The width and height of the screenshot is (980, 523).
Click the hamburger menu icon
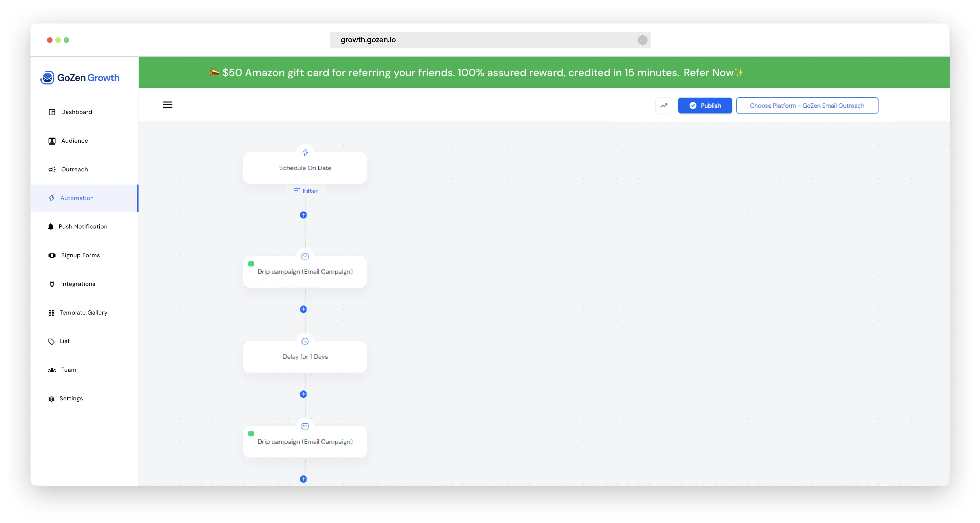point(167,105)
